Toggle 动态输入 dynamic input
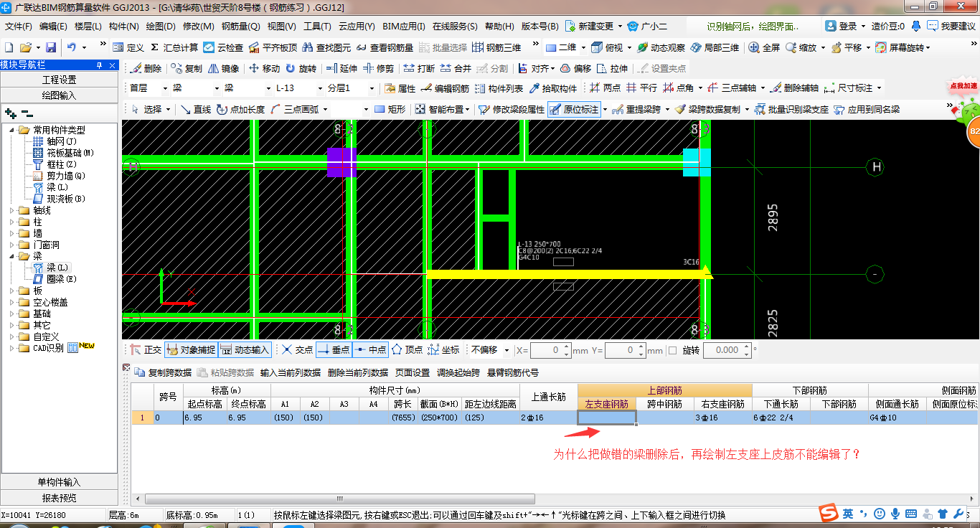The image size is (980, 528). coord(245,350)
